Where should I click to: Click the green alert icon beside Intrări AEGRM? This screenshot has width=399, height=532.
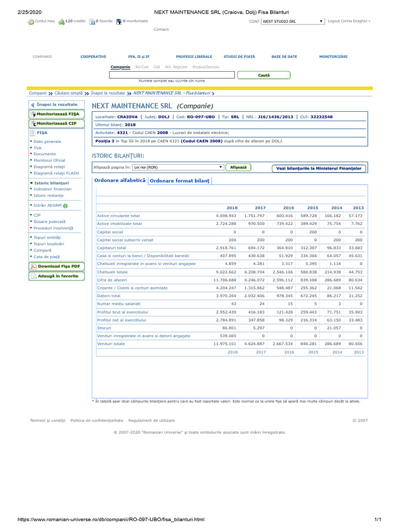(x=65, y=206)
